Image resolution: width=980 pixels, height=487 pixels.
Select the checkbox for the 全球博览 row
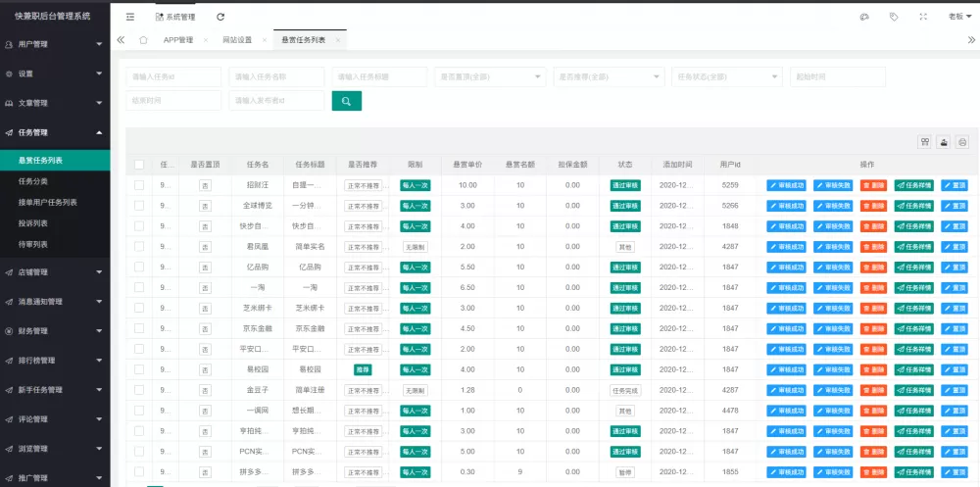139,205
